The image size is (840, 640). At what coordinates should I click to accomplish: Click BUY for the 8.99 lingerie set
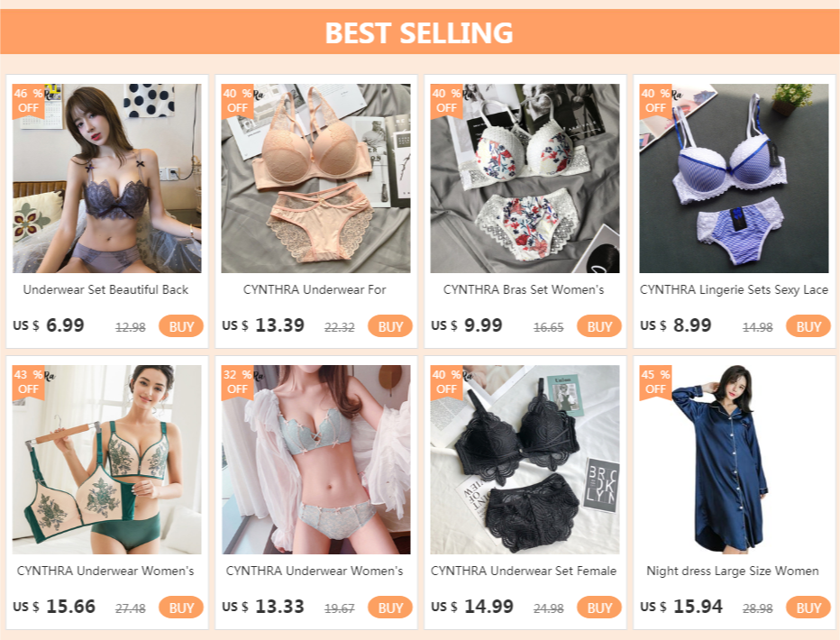click(808, 326)
